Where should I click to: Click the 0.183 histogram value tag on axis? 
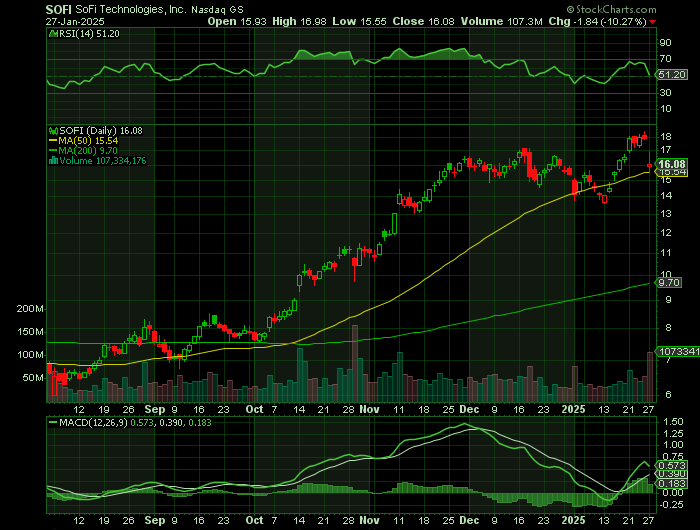pyautogui.click(x=672, y=484)
